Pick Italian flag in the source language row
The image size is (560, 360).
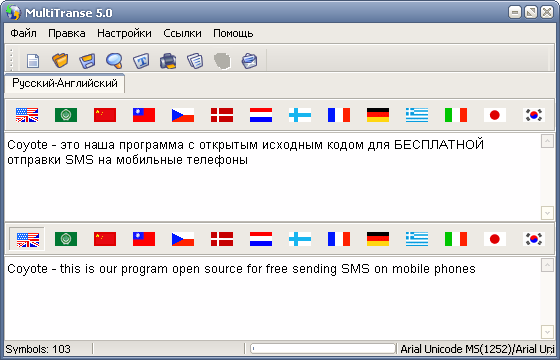coord(456,115)
